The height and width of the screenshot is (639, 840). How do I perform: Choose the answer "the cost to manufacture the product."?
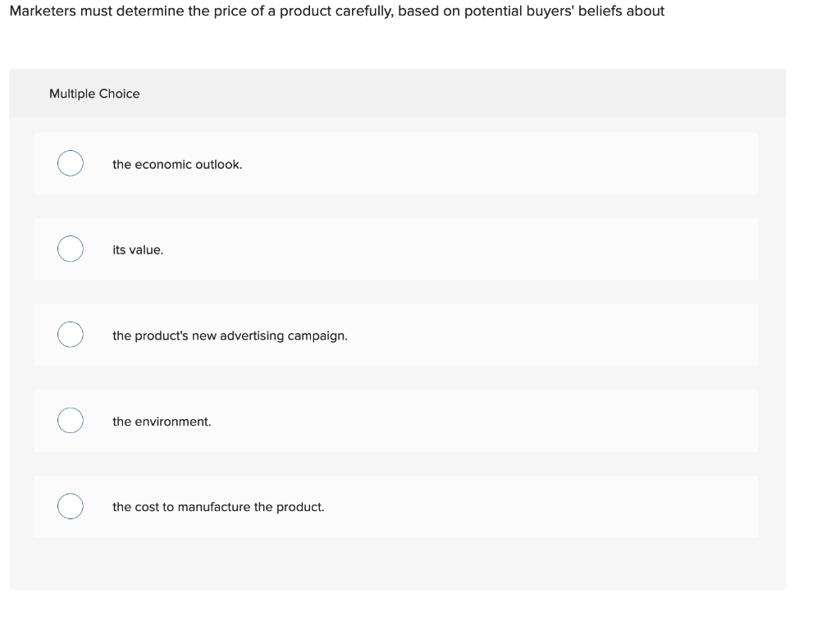[218, 507]
